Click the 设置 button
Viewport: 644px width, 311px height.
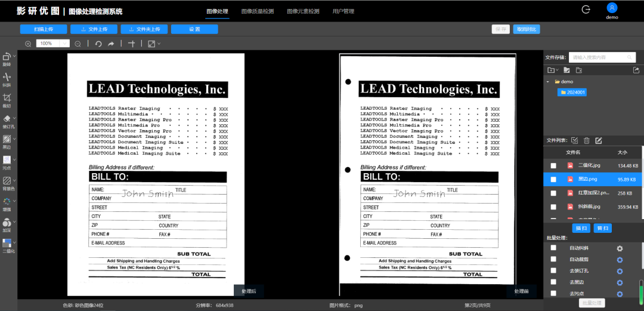tap(194, 29)
